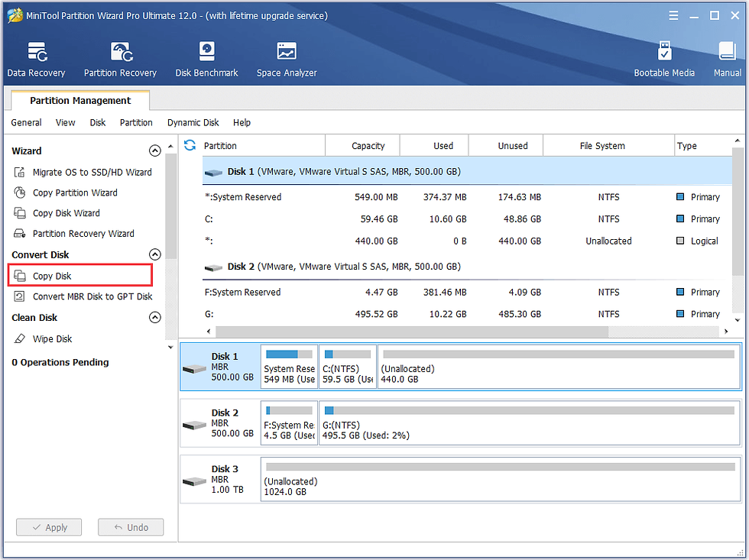Collapse the Clean Disk section

point(154,318)
